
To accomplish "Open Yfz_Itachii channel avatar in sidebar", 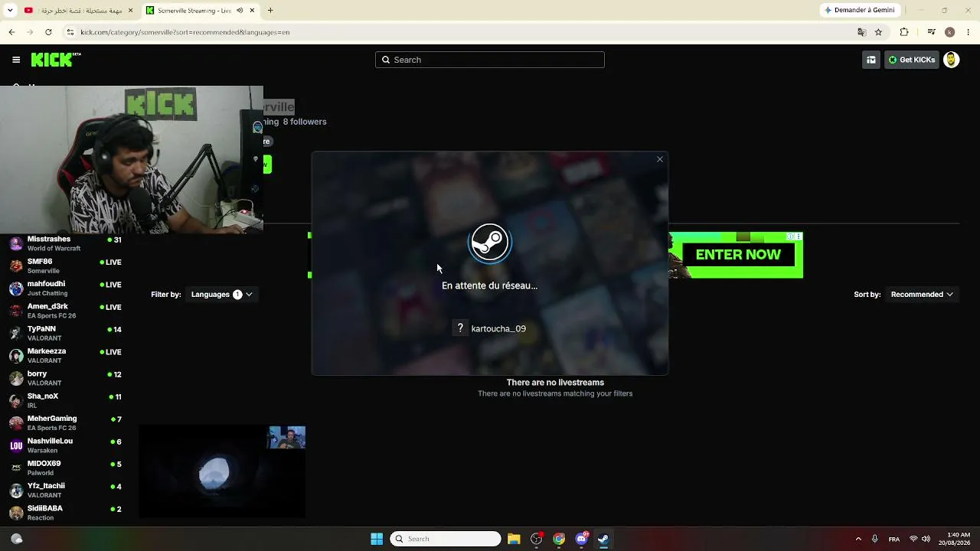I will tap(16, 491).
